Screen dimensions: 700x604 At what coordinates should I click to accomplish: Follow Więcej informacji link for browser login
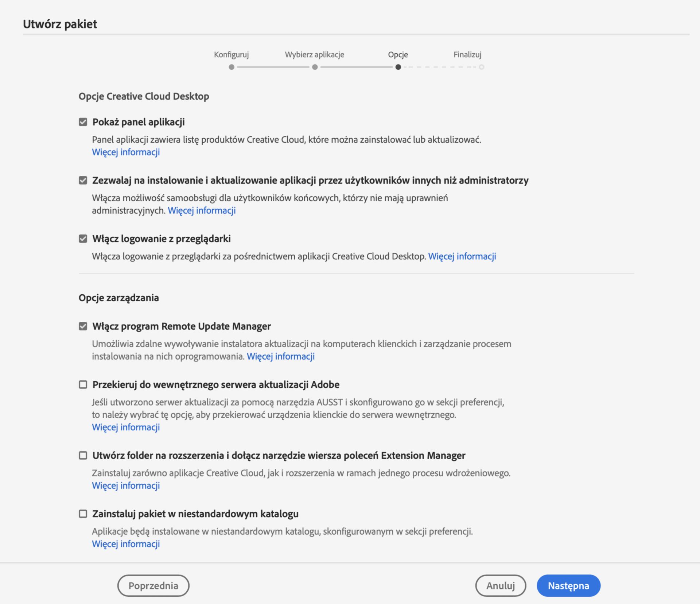(x=462, y=256)
